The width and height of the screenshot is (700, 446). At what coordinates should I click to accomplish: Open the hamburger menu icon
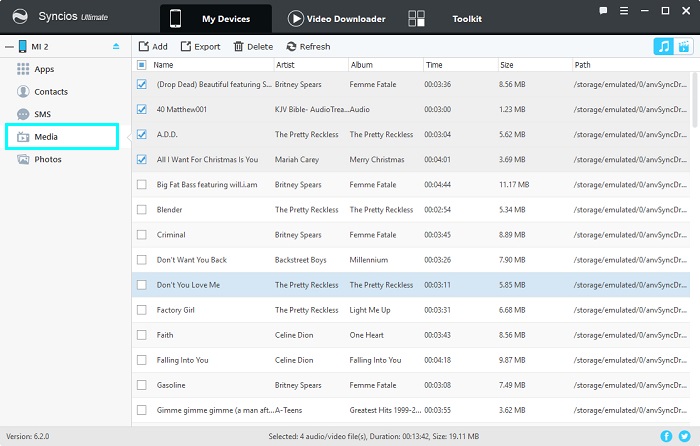(x=624, y=11)
